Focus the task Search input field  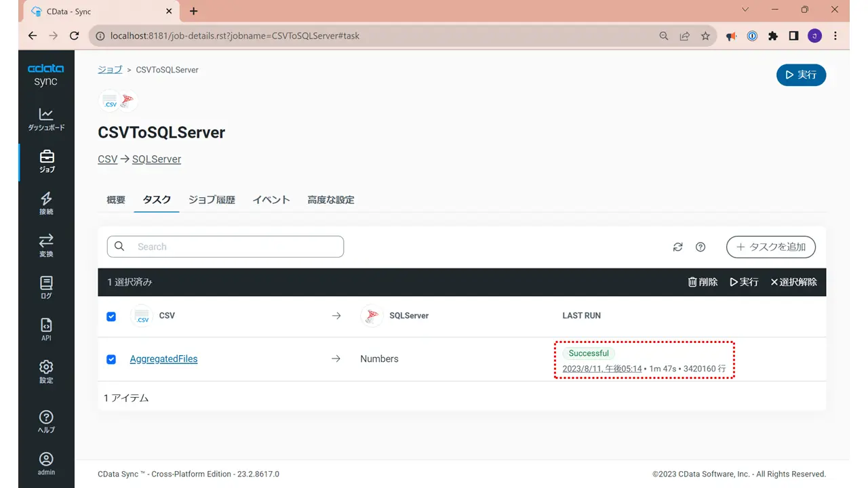(225, 247)
